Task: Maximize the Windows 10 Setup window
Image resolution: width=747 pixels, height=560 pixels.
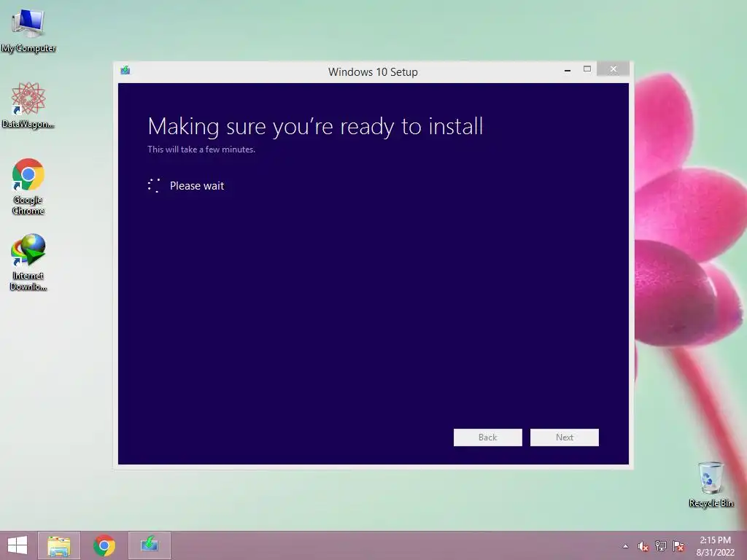Action: (587, 69)
